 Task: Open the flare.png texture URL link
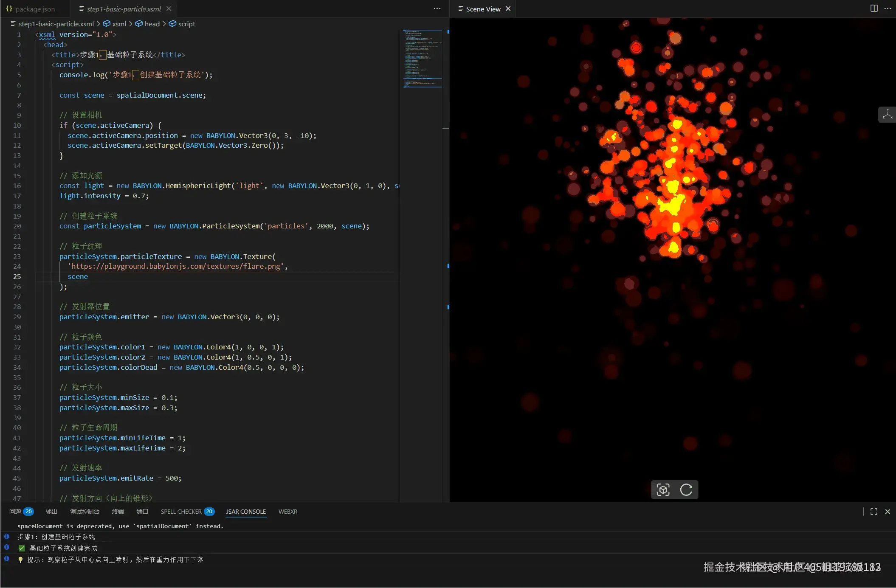[x=176, y=266]
